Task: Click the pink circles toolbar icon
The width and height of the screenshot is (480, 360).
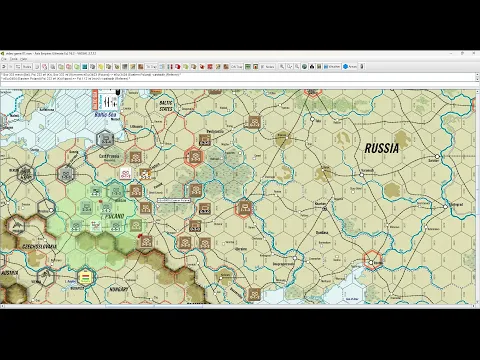Action: 44,67
